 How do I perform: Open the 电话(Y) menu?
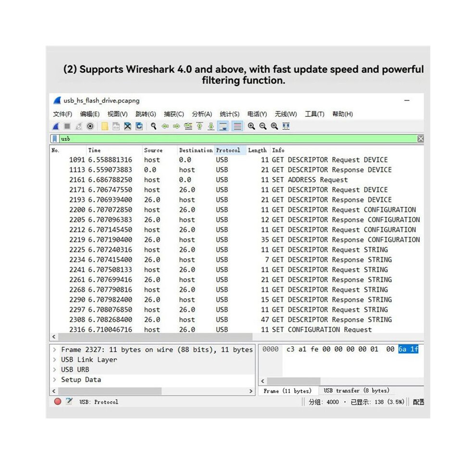(x=257, y=114)
